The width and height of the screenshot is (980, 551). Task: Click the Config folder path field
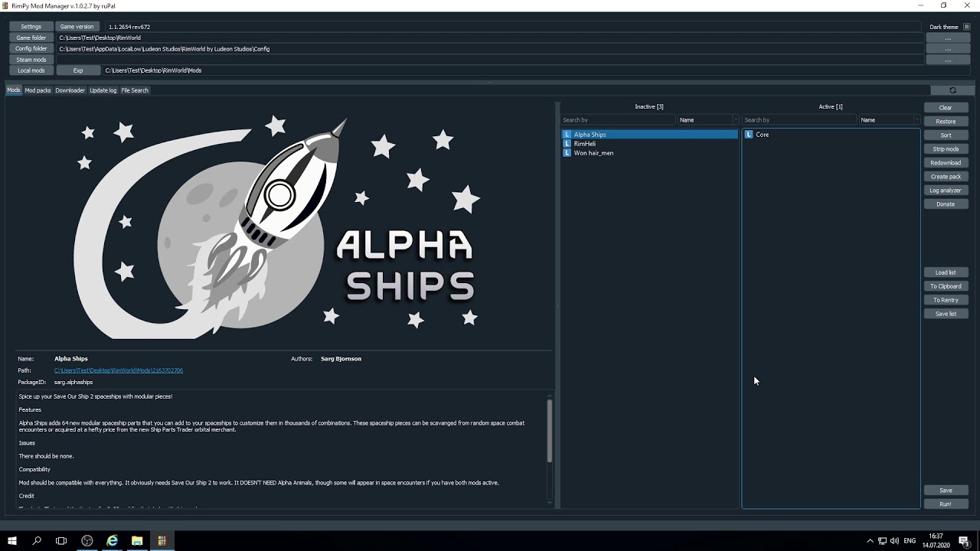coord(488,49)
